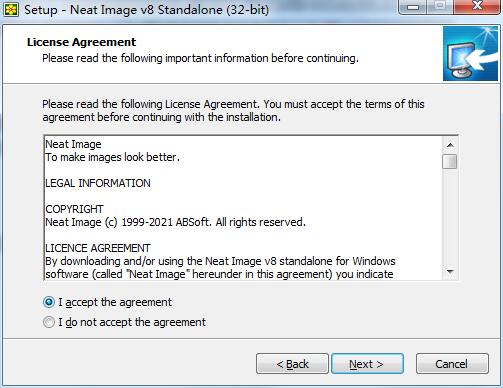Click the license scrollbar up arrow

tap(450, 145)
